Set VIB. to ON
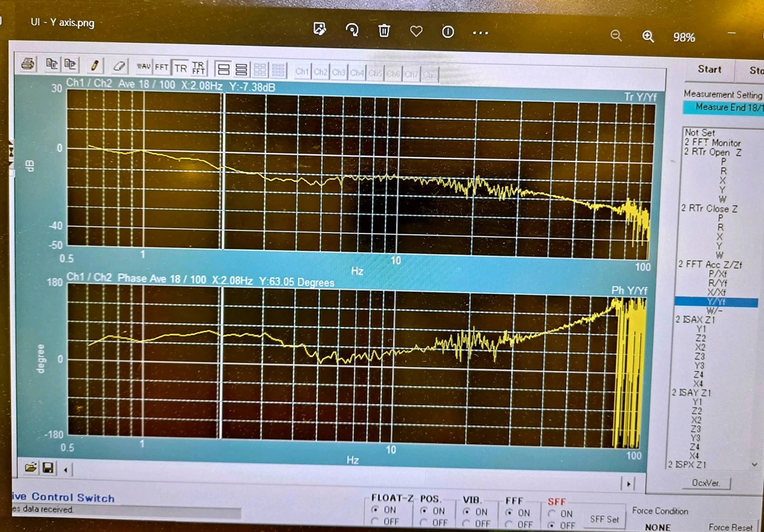This screenshot has height=532, width=764. click(466, 512)
